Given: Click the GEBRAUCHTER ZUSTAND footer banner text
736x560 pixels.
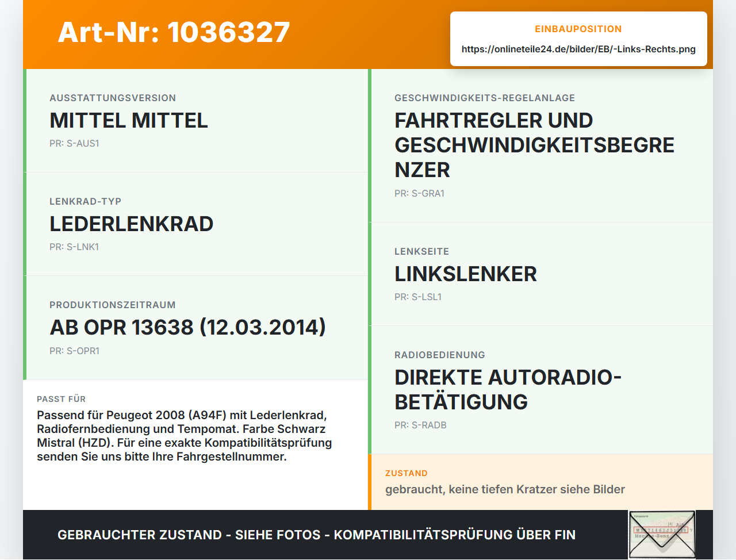Looking at the screenshot, I should [316, 535].
